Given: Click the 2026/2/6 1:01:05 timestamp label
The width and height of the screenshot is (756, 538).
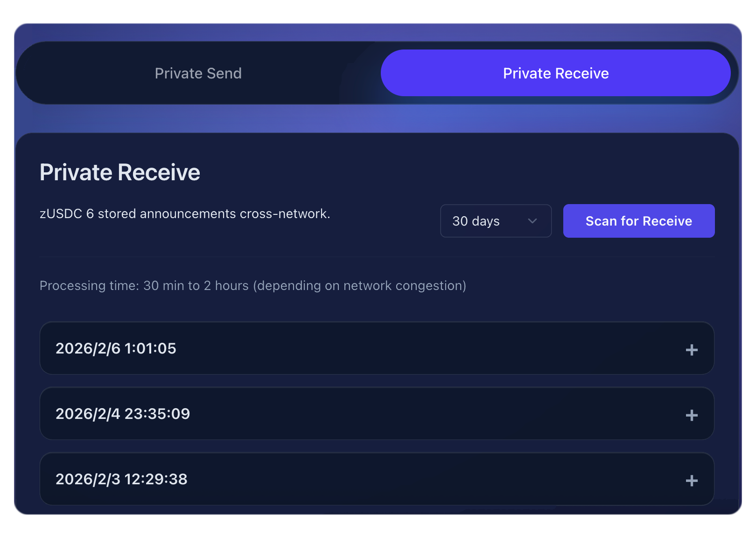Looking at the screenshot, I should click(x=116, y=348).
